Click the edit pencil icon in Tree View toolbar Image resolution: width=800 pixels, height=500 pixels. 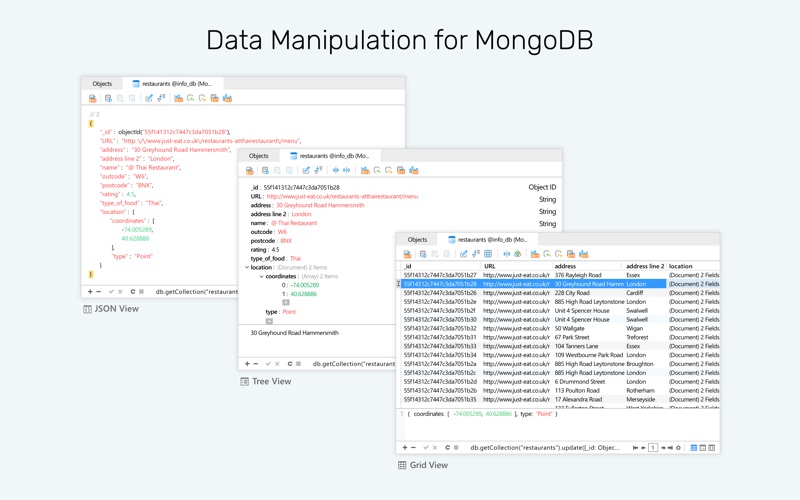pos(306,170)
